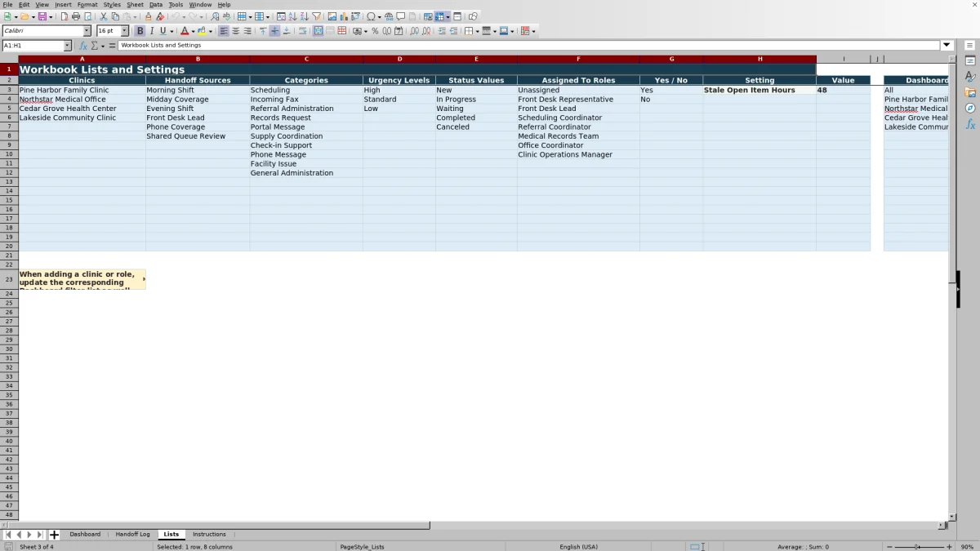Open the sidebar Styles icon

[970, 77]
